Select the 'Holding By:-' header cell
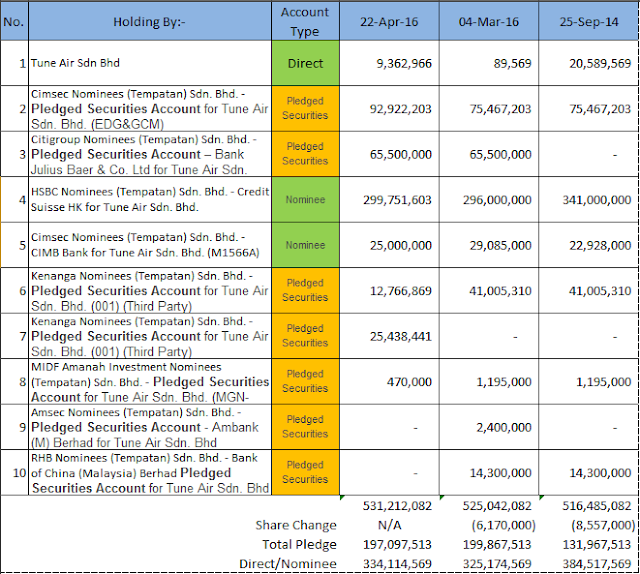Viewport: 640px width, 574px height. coord(150,21)
